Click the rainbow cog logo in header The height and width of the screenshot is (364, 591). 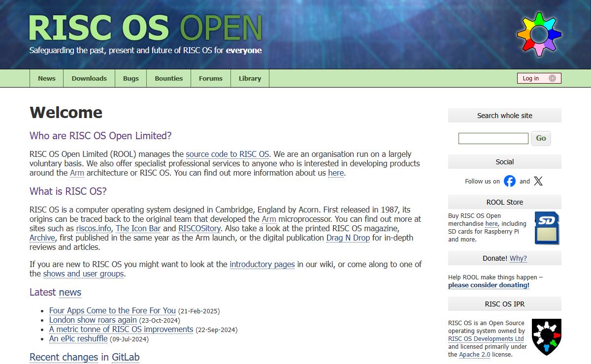(x=539, y=34)
